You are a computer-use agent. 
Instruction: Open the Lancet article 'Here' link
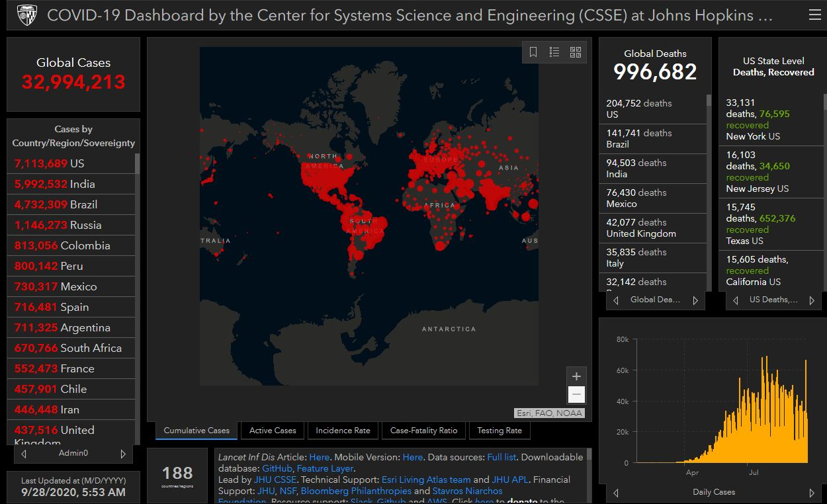click(x=319, y=457)
